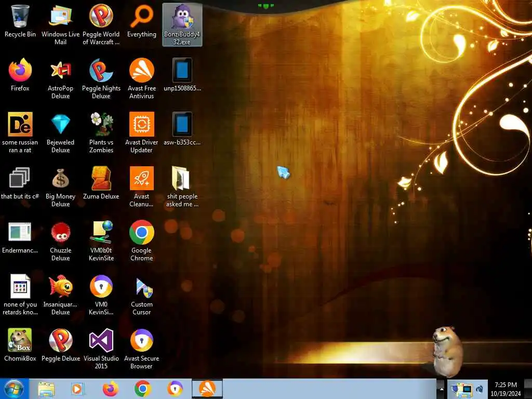Select the 'shit people asked me' folder

(x=182, y=187)
